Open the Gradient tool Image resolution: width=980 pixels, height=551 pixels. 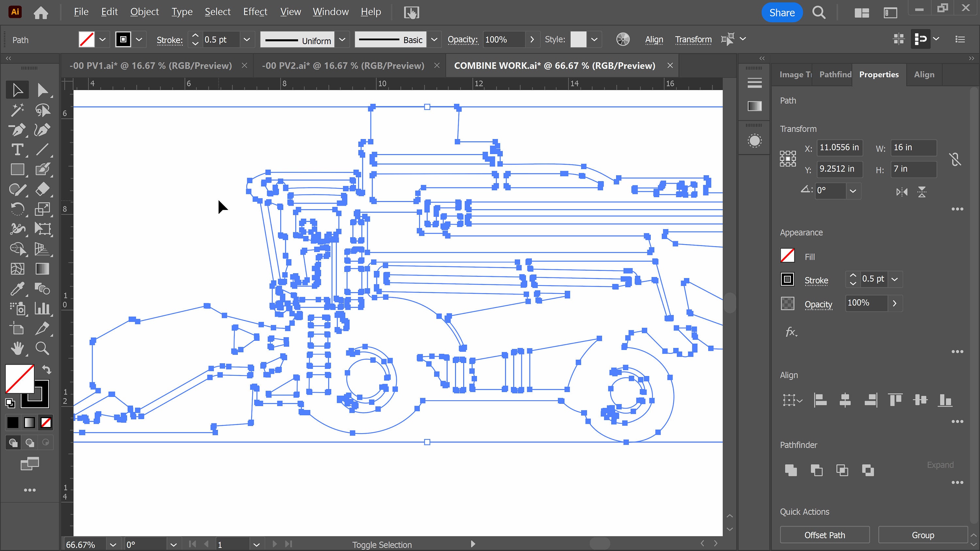42,269
